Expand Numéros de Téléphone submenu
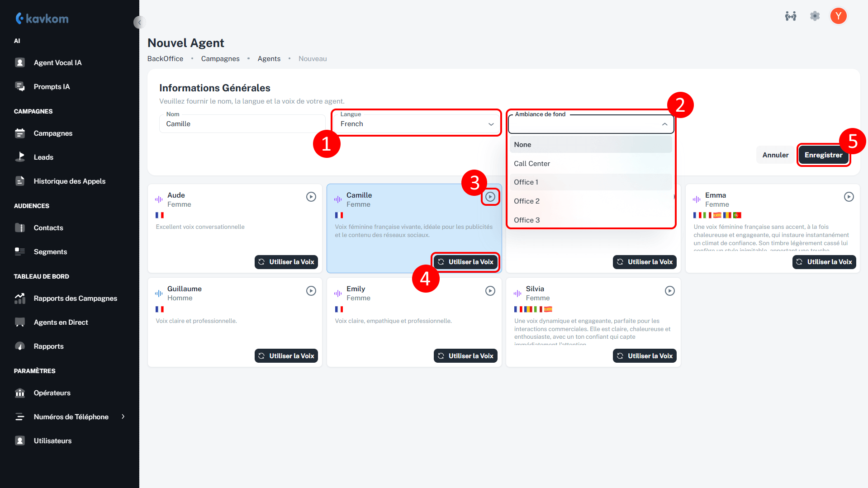The width and height of the screenshot is (868, 488). point(123,417)
